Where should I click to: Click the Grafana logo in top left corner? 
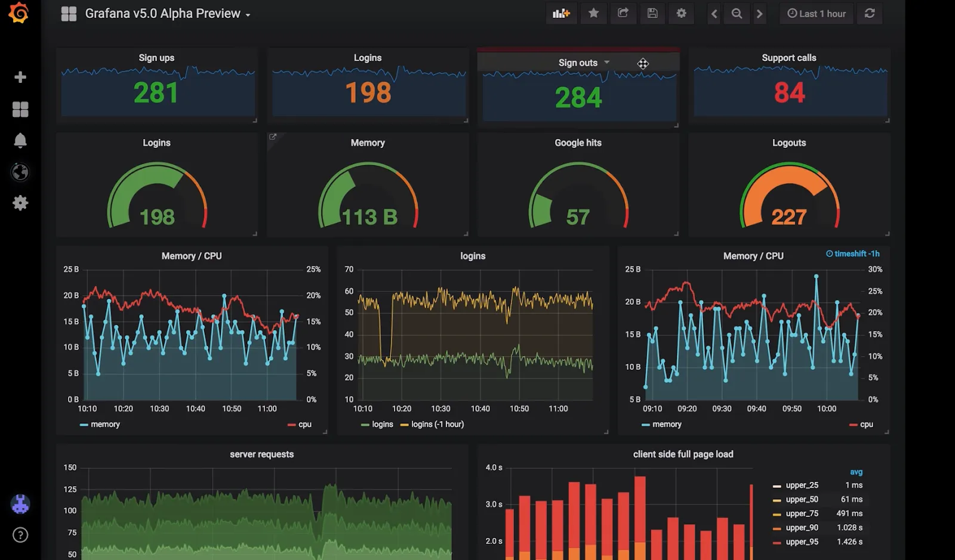click(18, 13)
